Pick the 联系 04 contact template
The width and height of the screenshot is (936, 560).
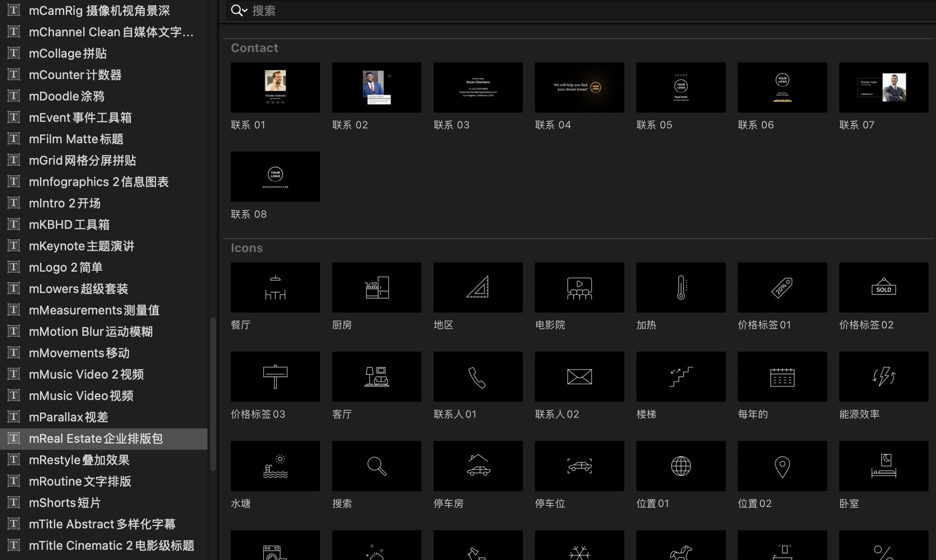[580, 87]
